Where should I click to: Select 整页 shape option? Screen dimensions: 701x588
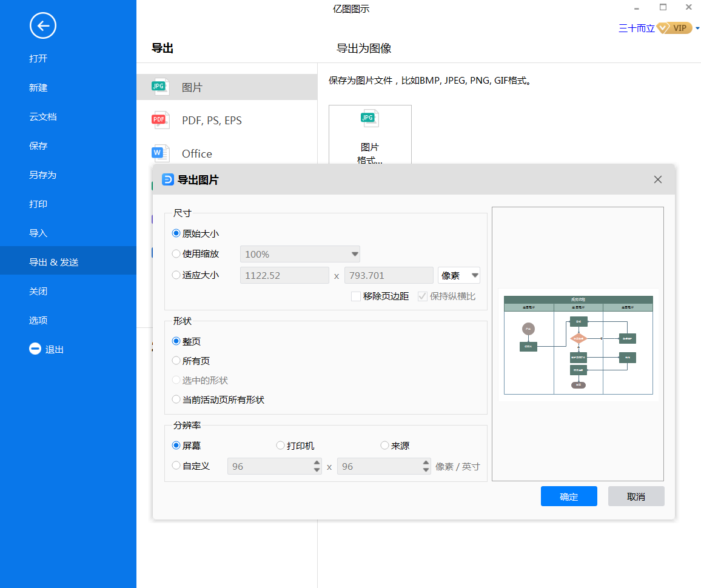[176, 341]
